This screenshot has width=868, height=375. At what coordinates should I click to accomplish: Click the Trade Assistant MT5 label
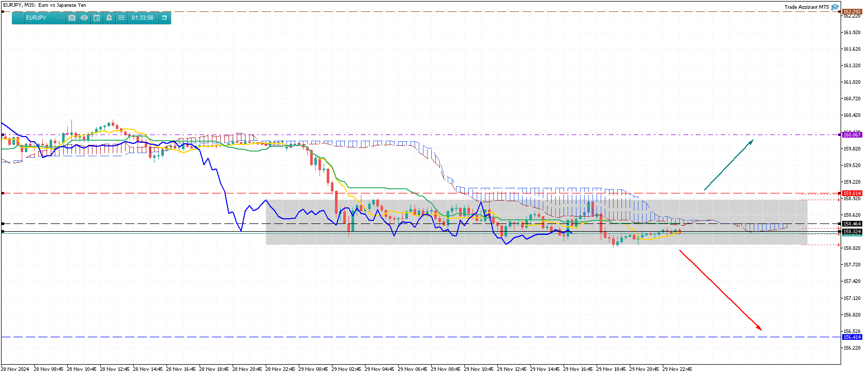(x=806, y=7)
